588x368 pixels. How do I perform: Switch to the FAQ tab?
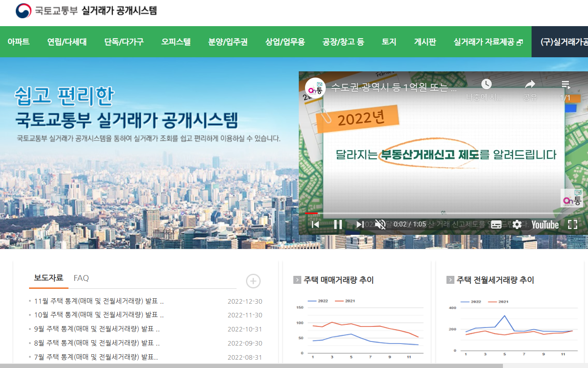point(81,278)
